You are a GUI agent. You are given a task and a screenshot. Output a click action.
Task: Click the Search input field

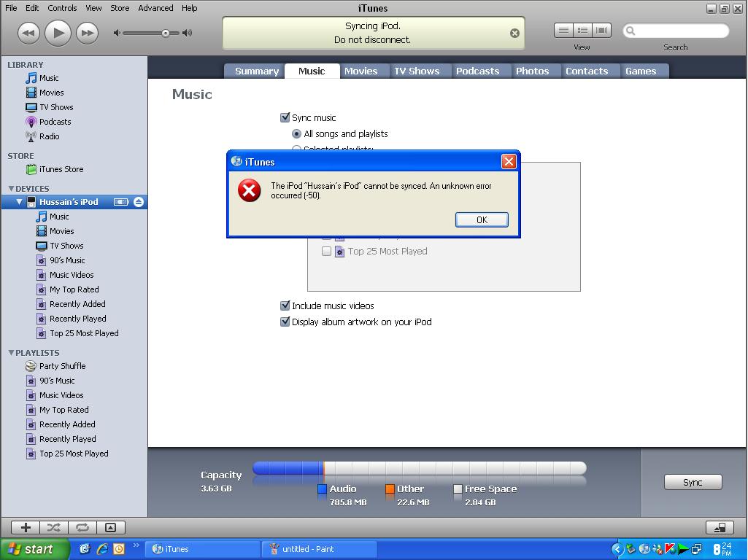676,31
